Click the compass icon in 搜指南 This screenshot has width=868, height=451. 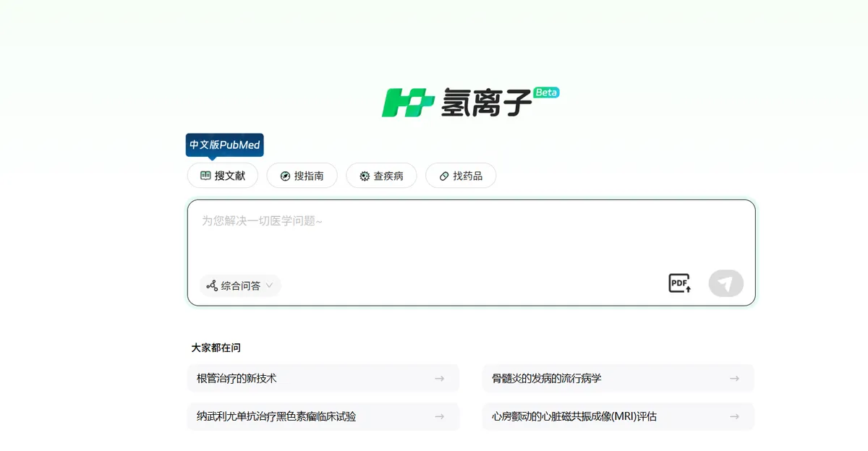[x=285, y=176]
